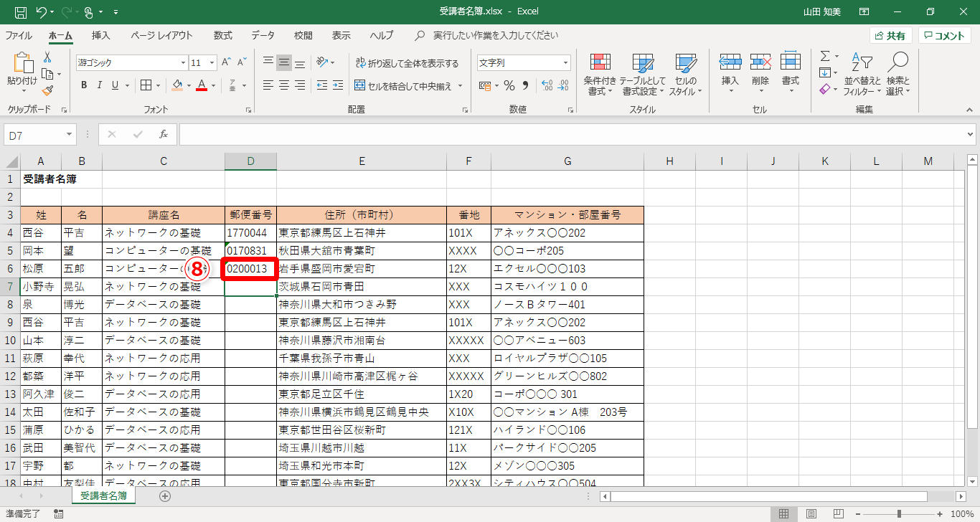This screenshot has width=980, height=522.
Task: Open the number format 文字列 dropdown
Action: (x=565, y=62)
